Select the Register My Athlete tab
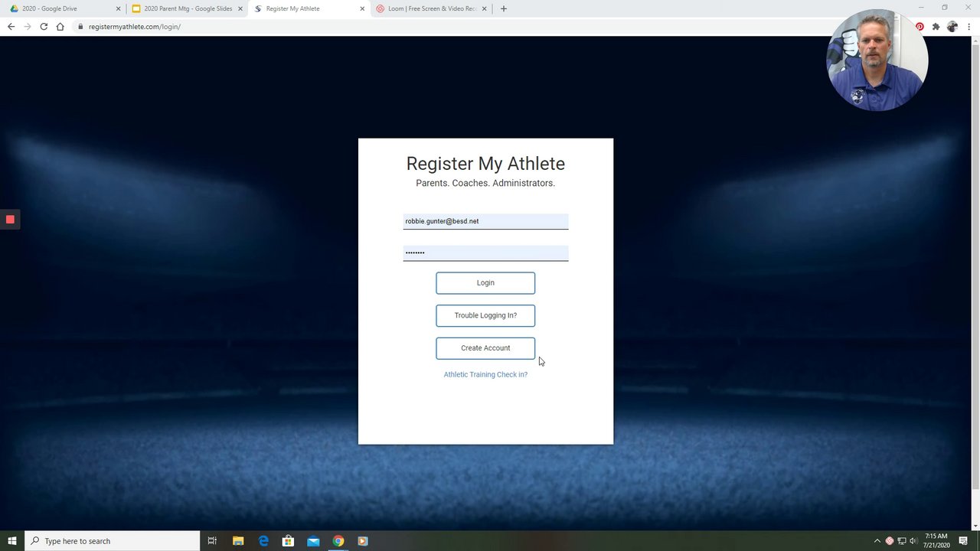The height and width of the screenshot is (551, 980). [308, 8]
